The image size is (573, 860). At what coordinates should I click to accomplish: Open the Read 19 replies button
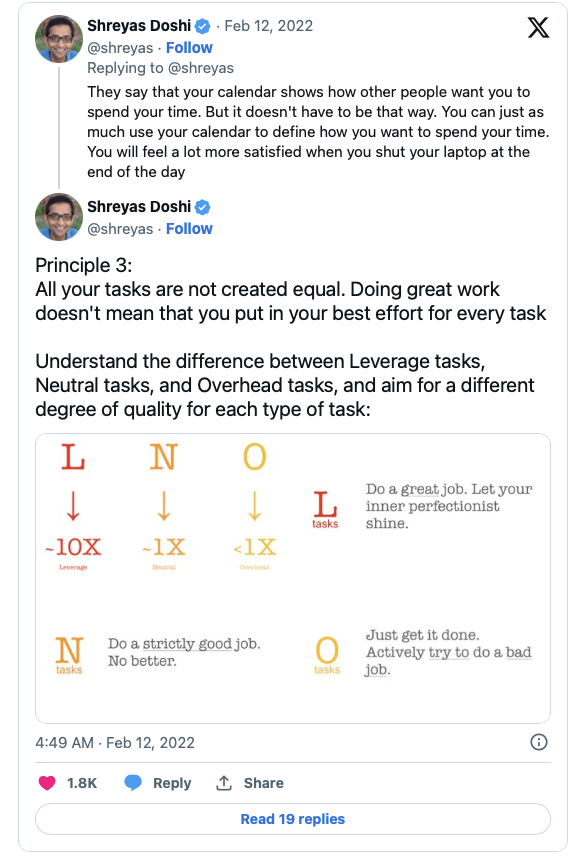293,819
